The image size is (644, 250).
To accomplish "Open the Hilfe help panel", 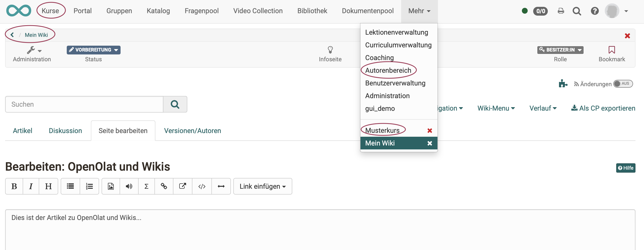I will (625, 167).
